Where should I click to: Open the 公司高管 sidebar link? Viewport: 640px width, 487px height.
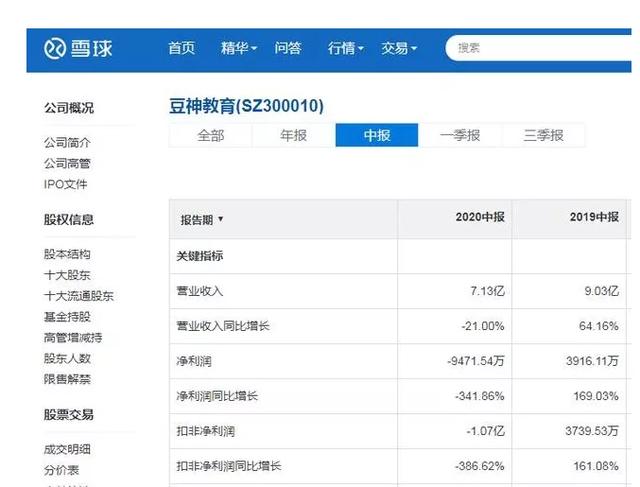click(x=67, y=163)
